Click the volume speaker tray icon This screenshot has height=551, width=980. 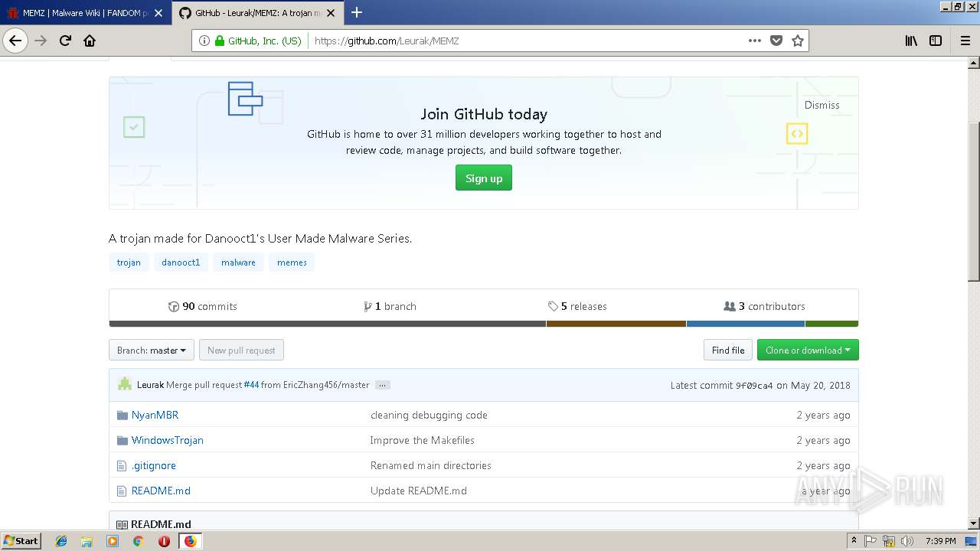click(x=907, y=541)
